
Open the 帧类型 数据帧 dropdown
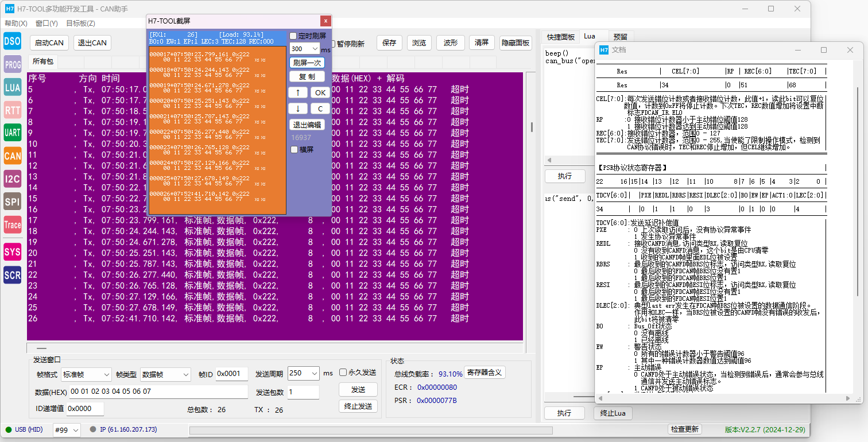coord(165,374)
